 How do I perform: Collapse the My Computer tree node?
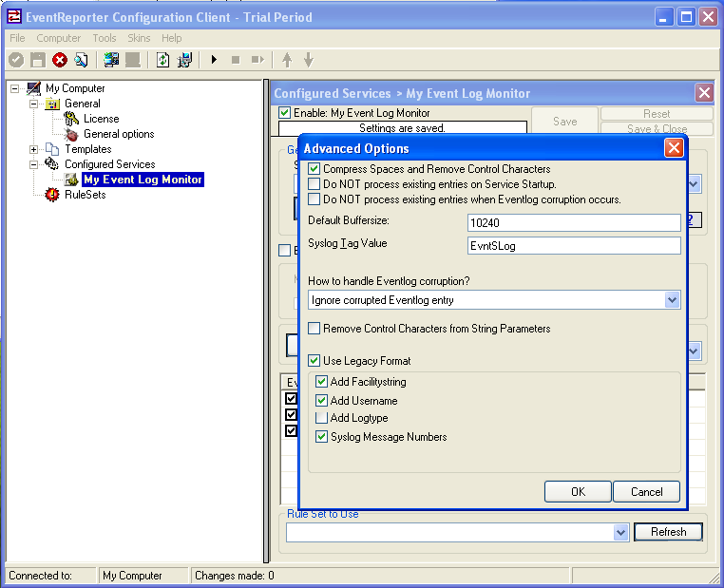point(15,88)
